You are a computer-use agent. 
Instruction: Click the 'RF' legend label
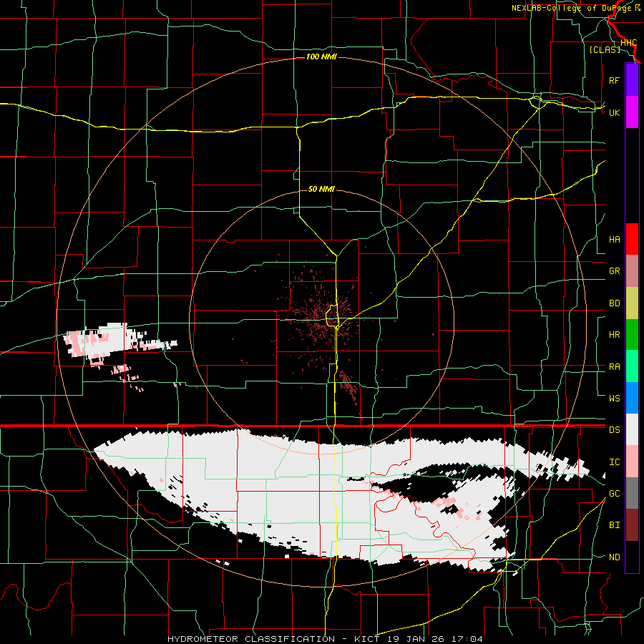(x=614, y=80)
